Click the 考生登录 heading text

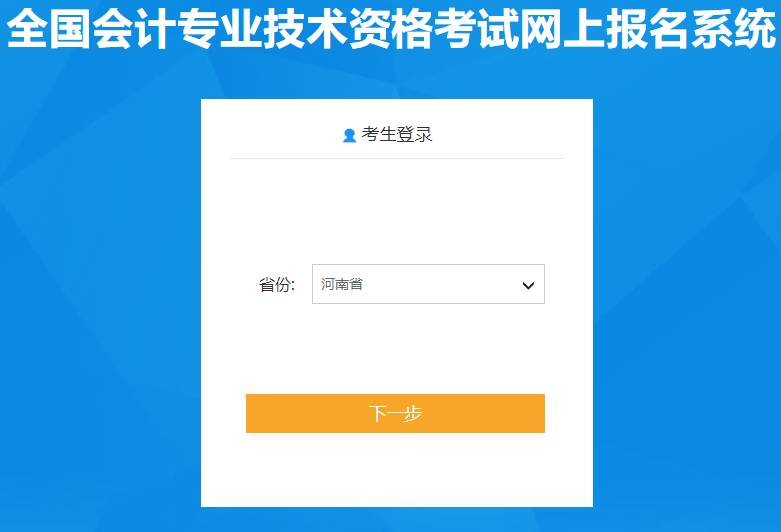(x=396, y=134)
